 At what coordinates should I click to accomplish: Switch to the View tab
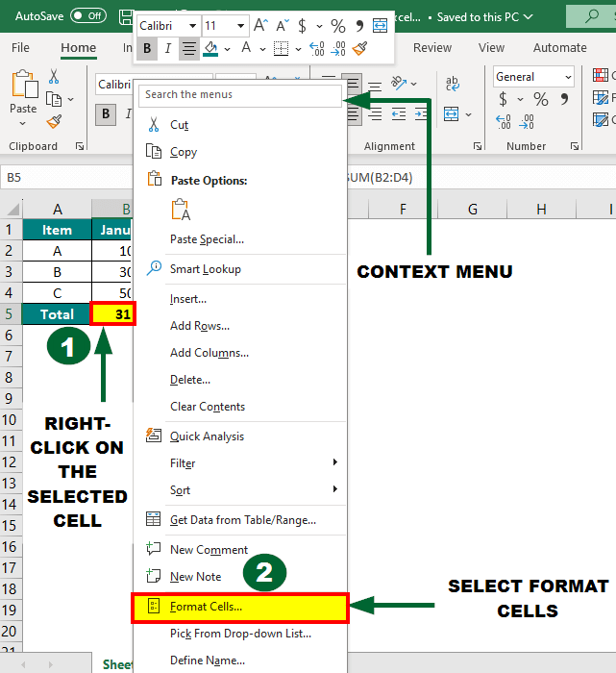tap(491, 48)
